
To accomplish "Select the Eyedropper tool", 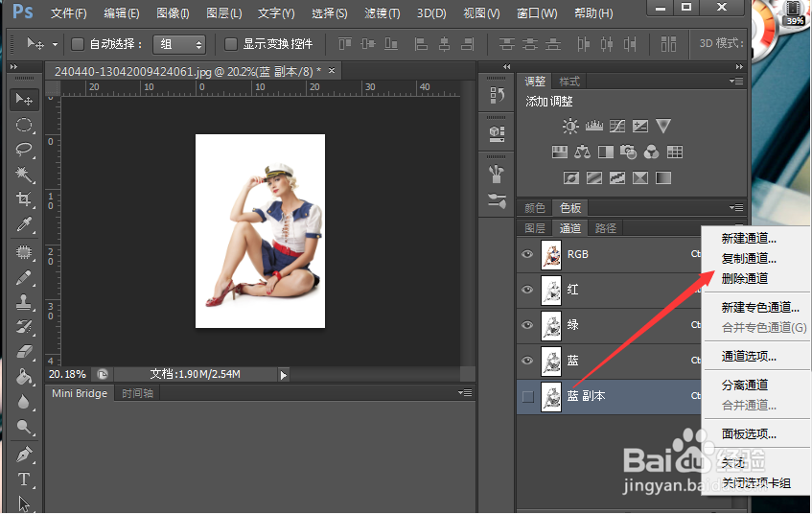I will click(23, 224).
